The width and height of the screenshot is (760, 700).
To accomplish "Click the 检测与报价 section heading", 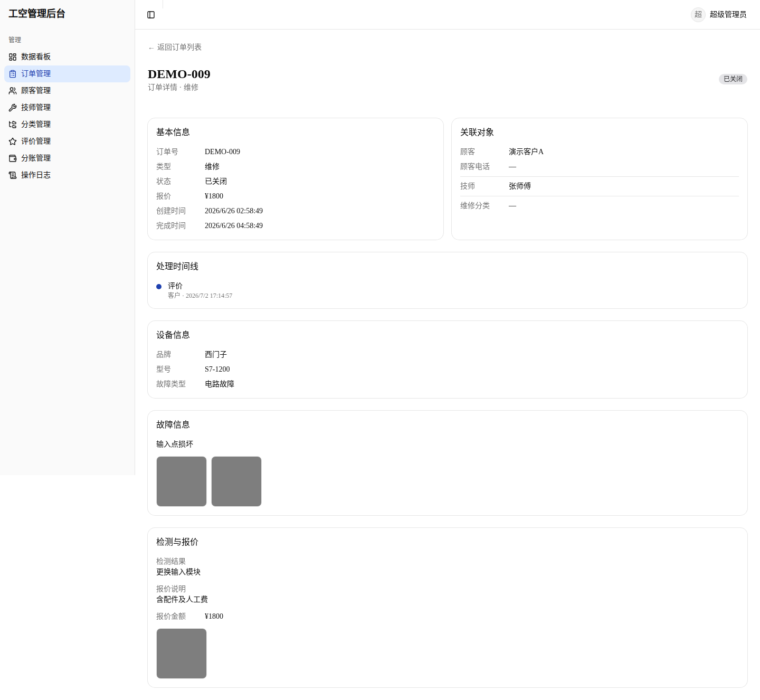I will click(x=177, y=542).
